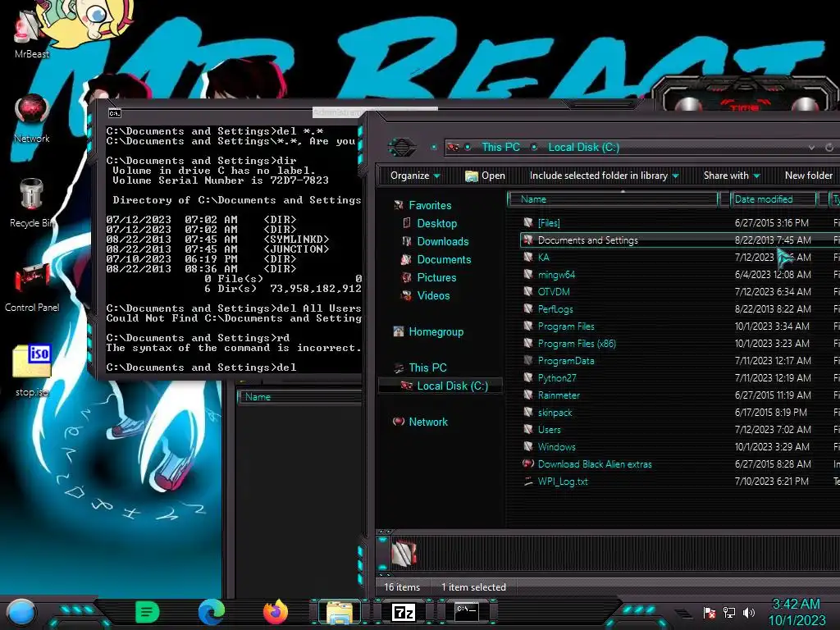
Task: Click the volume speaker tray icon
Action: tap(749, 612)
